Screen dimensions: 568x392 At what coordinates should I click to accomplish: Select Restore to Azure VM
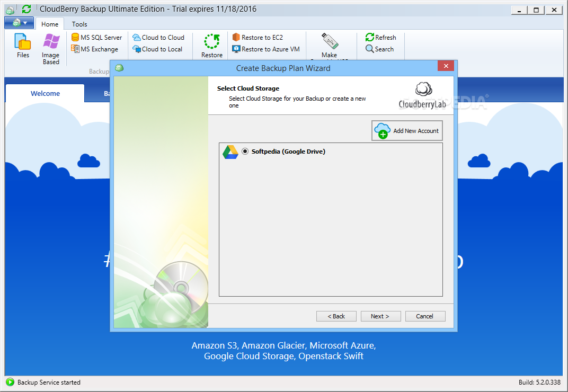pyautogui.click(x=266, y=49)
